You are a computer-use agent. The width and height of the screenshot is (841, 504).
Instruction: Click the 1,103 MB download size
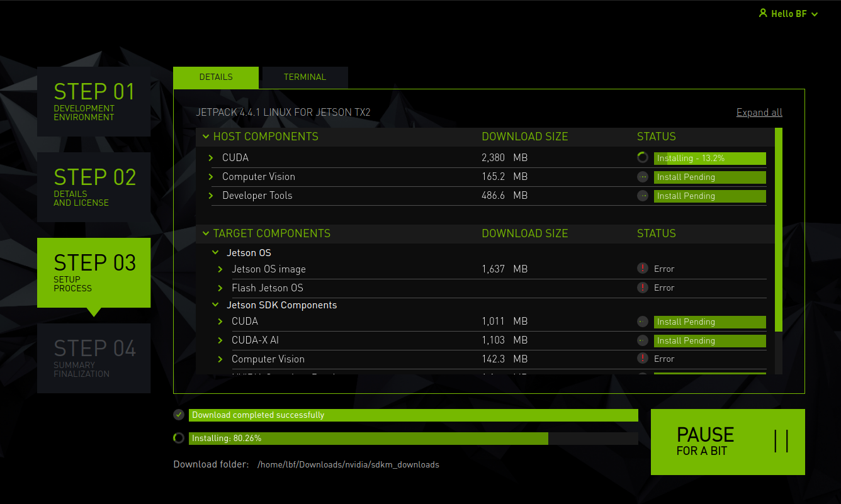[x=504, y=340]
